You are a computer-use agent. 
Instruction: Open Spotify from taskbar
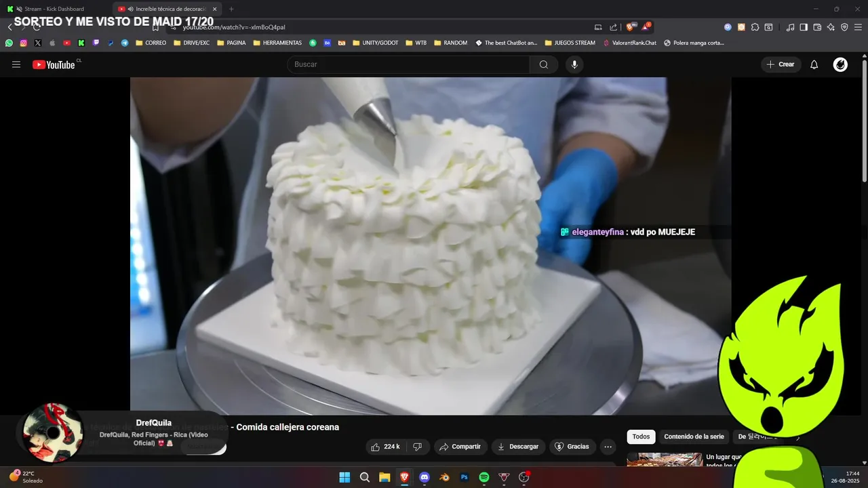pyautogui.click(x=484, y=477)
